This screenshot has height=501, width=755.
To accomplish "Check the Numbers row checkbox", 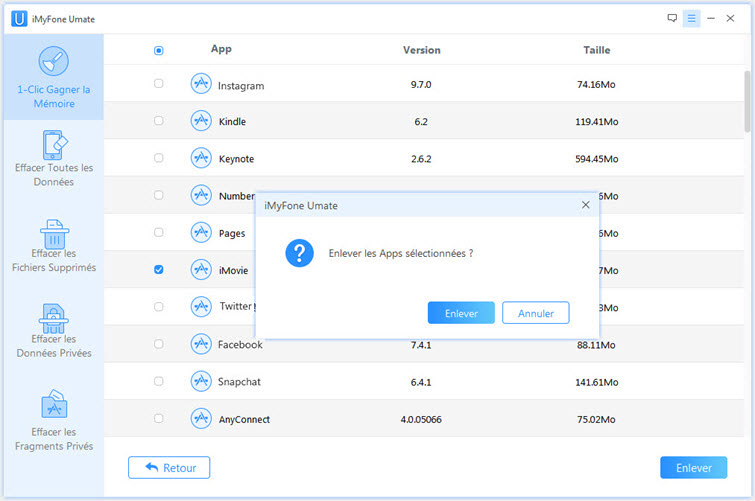I will click(x=158, y=195).
